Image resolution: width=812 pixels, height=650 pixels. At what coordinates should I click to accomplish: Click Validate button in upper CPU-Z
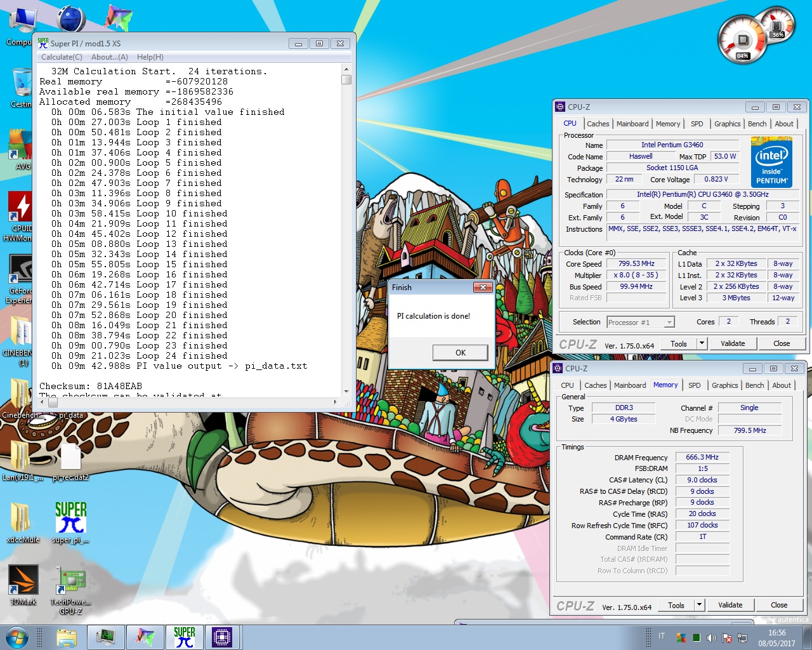point(733,343)
